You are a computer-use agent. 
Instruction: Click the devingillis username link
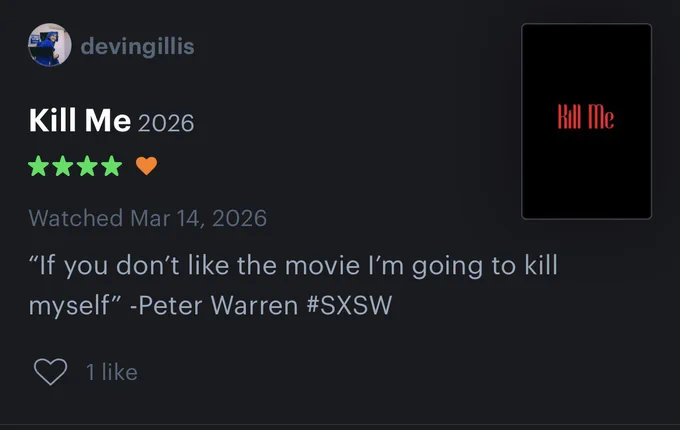pyautogui.click(x=137, y=46)
